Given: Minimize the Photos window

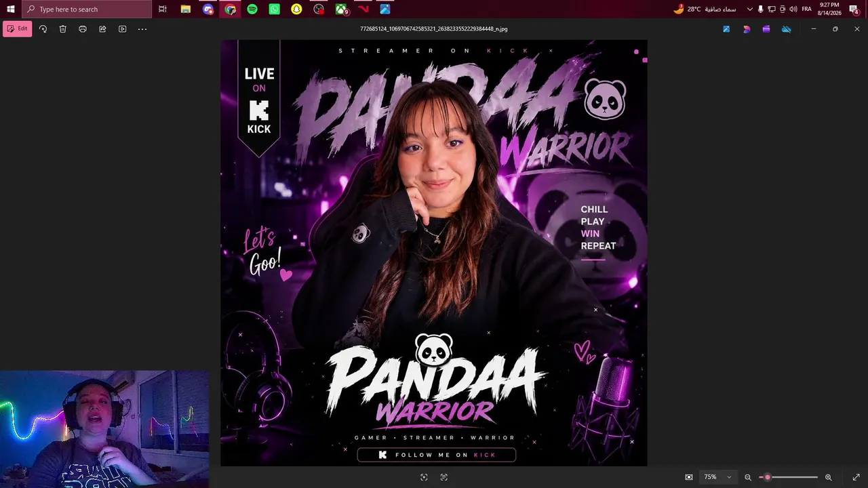Looking at the screenshot, I should [x=814, y=29].
